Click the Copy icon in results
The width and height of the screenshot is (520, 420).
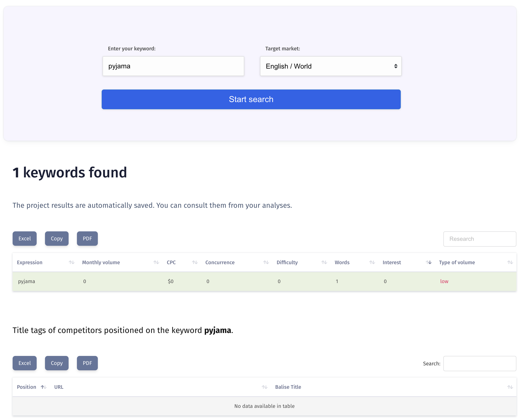coord(57,239)
